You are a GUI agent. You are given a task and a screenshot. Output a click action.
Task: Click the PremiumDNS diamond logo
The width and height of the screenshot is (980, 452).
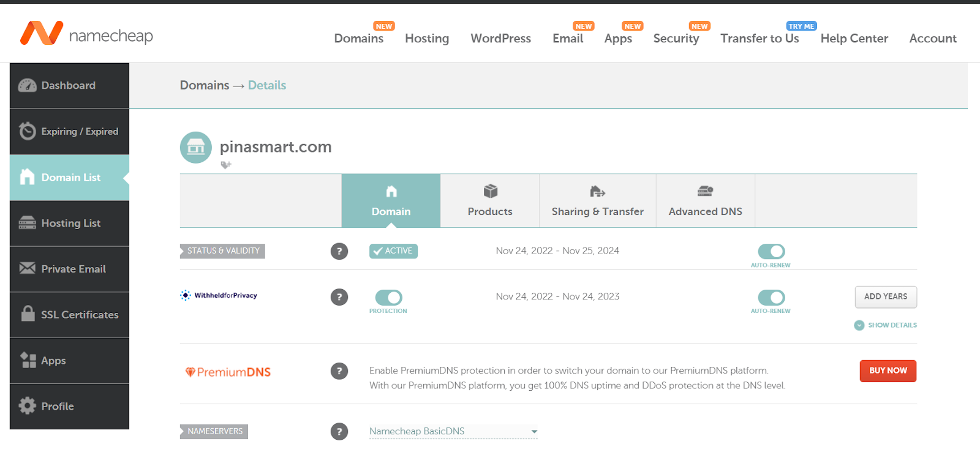point(228,372)
